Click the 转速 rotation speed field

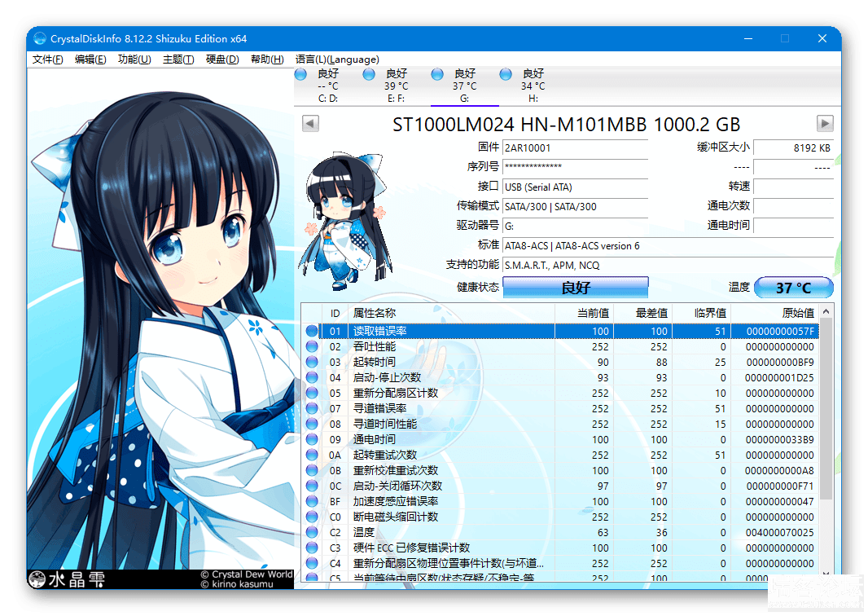(x=793, y=186)
